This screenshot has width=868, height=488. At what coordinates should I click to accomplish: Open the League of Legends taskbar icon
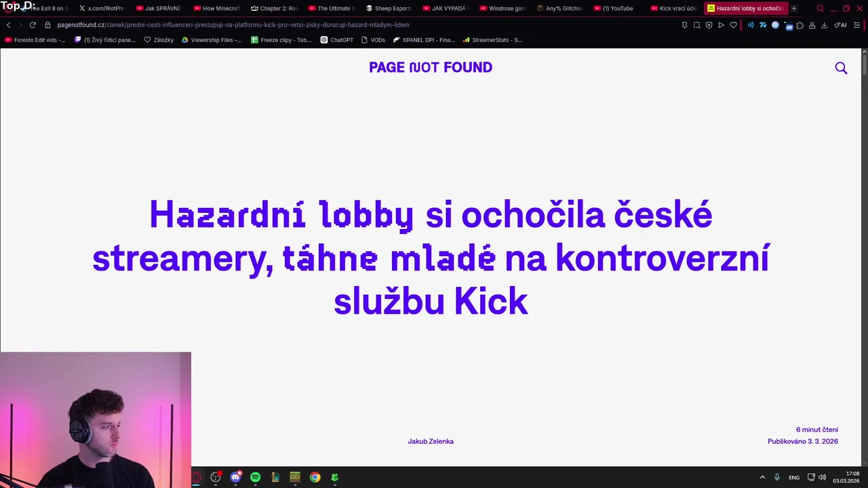(275, 477)
